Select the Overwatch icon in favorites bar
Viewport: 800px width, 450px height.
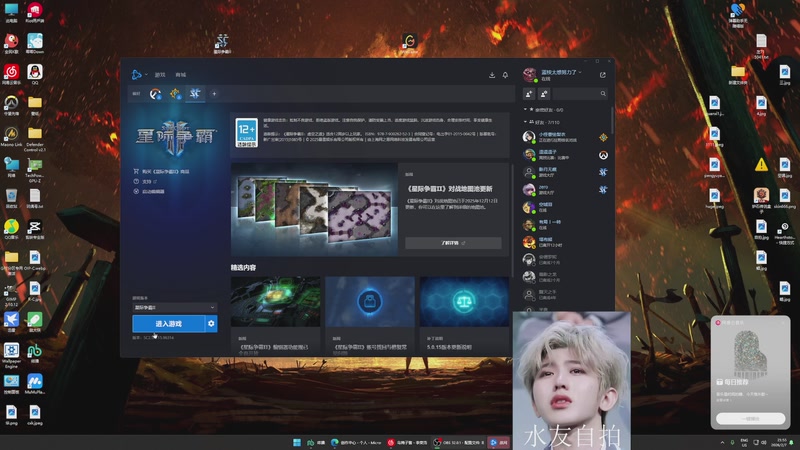pyautogui.click(x=155, y=94)
